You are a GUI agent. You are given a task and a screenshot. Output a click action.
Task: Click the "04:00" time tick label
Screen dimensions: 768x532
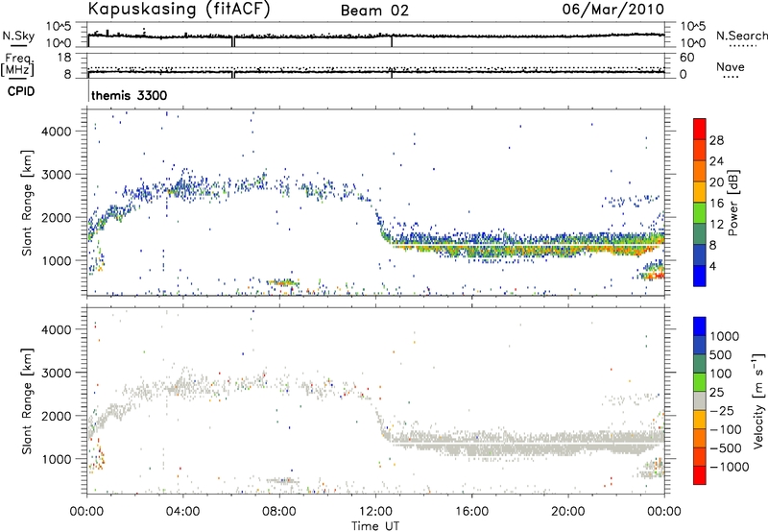[x=182, y=512]
